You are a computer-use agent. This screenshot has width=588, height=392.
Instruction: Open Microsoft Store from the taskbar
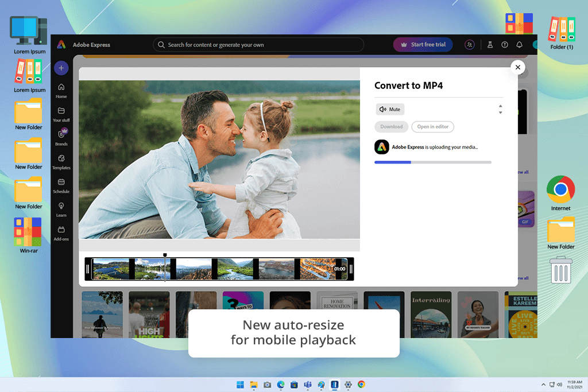(x=295, y=385)
